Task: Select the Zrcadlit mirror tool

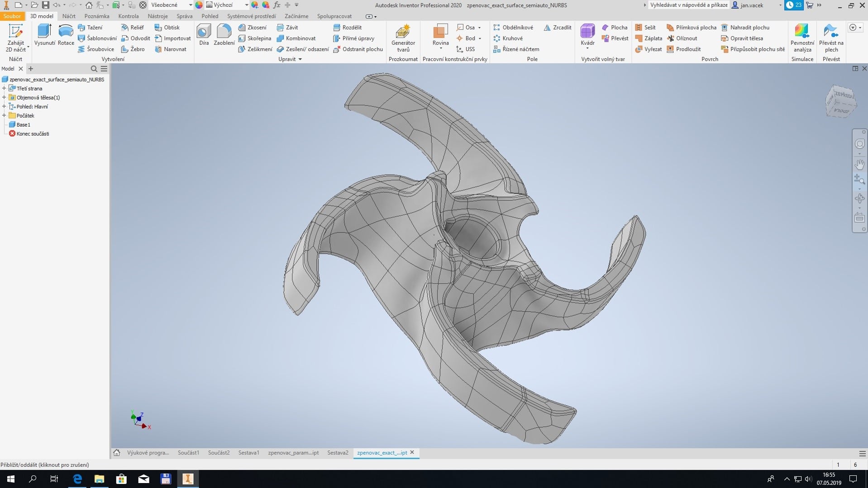Action: [x=557, y=28]
